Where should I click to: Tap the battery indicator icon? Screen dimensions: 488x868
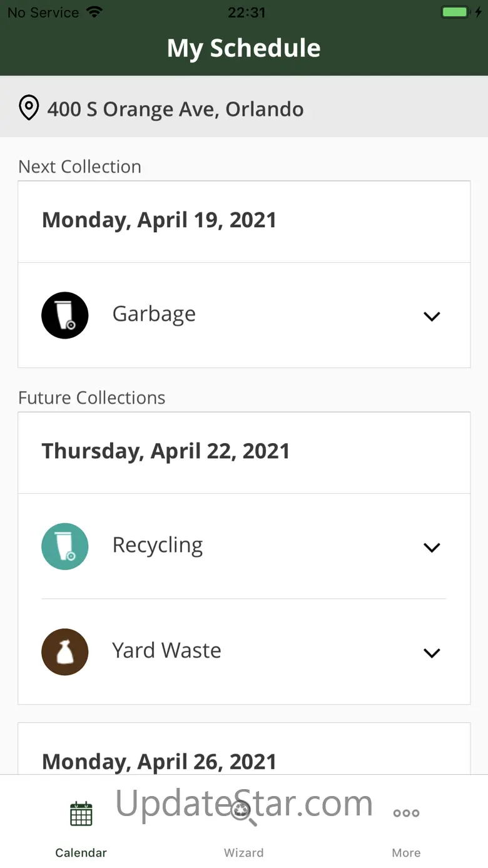click(x=455, y=13)
